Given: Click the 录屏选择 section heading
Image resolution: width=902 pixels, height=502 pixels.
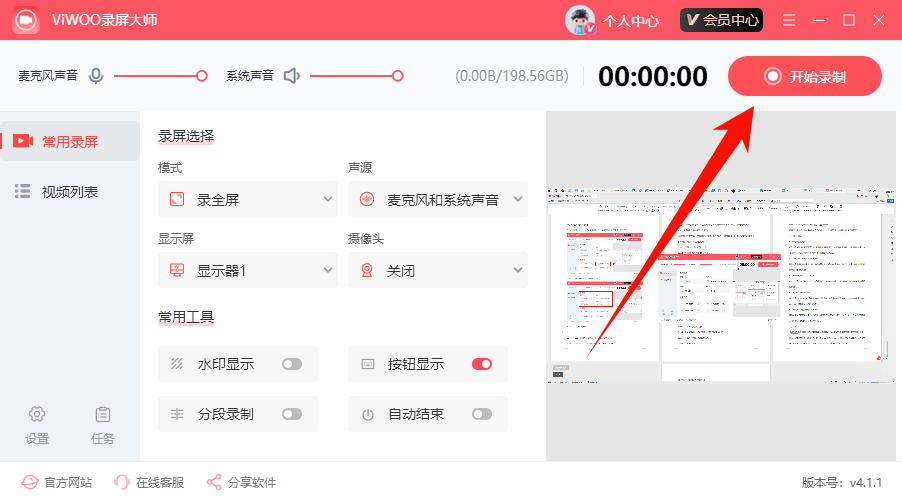Looking at the screenshot, I should [186, 136].
